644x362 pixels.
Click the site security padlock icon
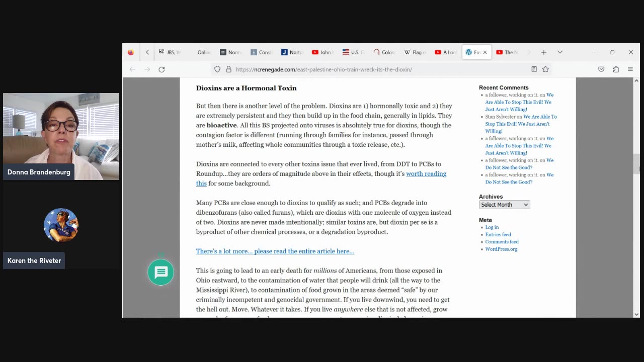pos(228,69)
